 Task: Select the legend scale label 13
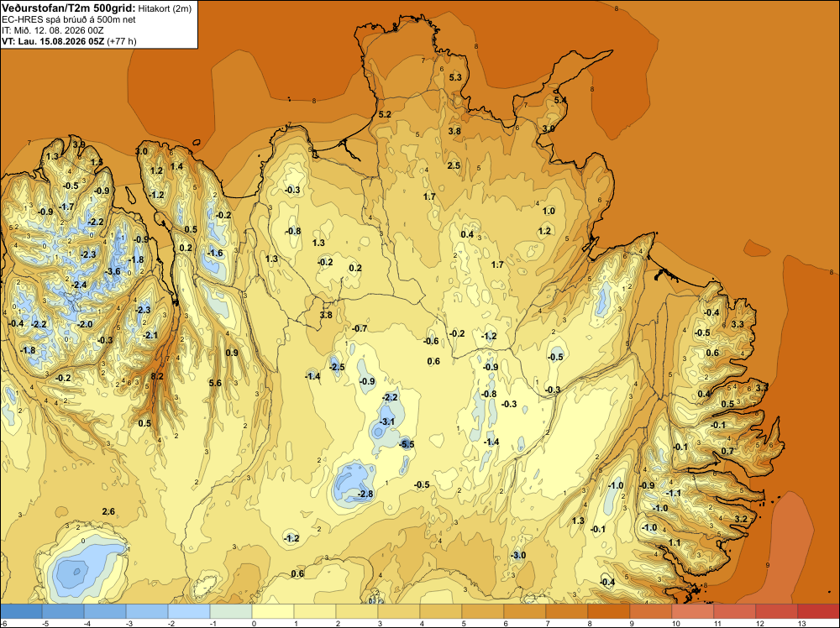coord(801,624)
